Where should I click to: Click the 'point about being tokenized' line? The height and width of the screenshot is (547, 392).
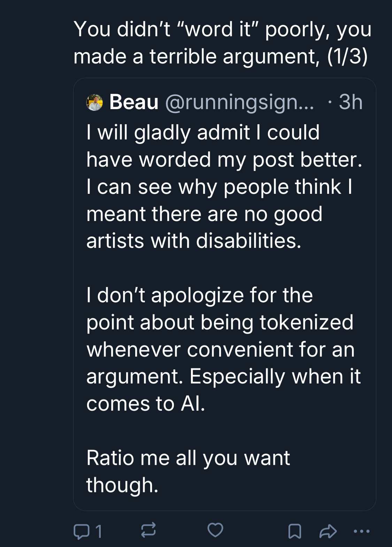click(220, 322)
